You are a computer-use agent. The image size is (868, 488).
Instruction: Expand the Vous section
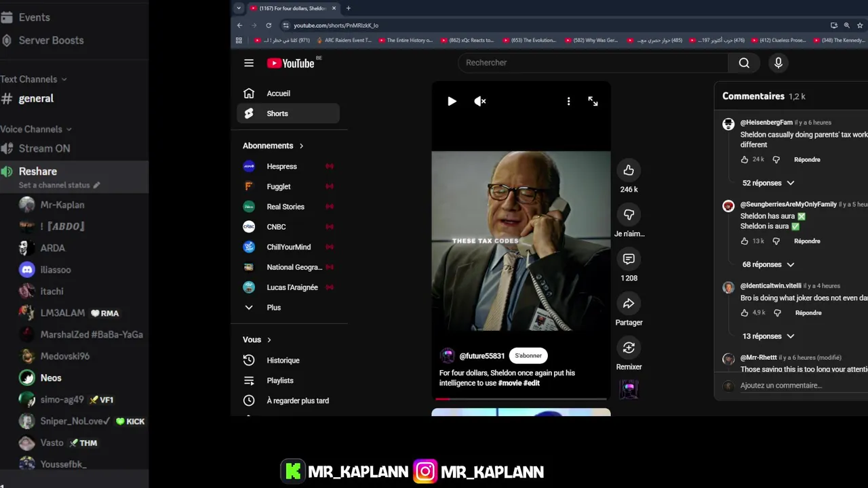(257, 340)
